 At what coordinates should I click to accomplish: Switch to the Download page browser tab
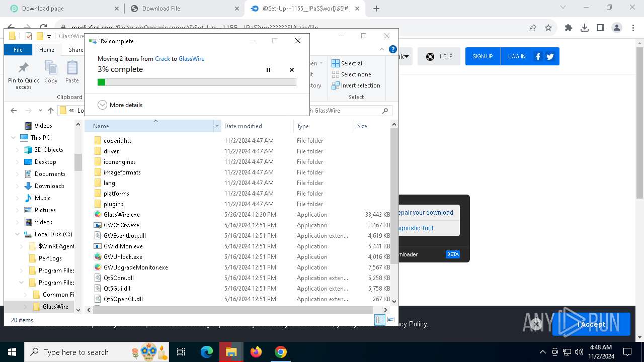pyautogui.click(x=64, y=9)
